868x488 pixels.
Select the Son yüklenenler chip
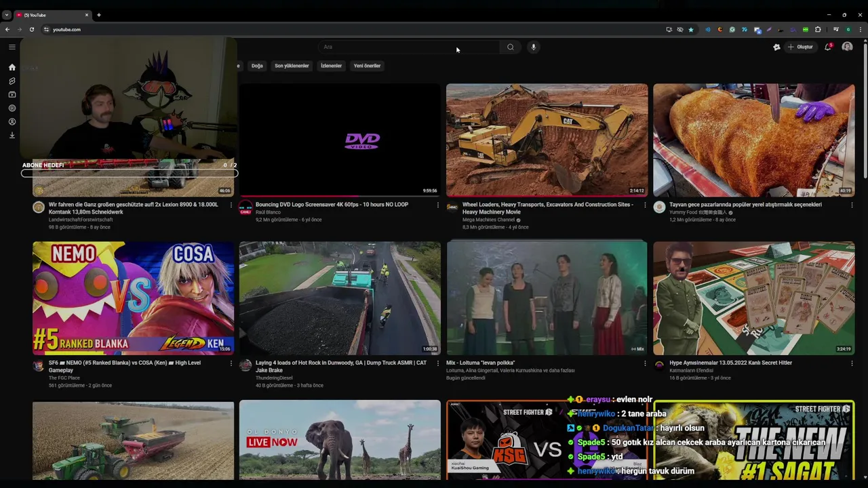click(292, 66)
